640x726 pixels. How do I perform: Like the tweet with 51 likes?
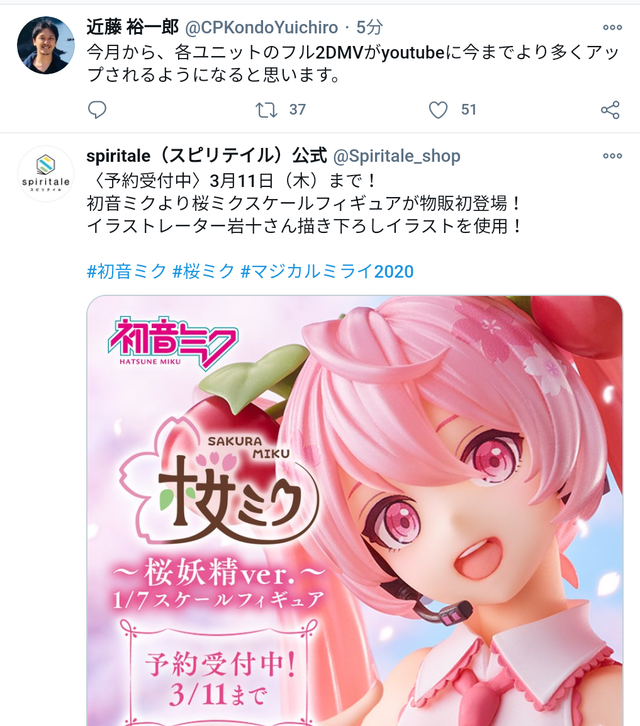438,110
